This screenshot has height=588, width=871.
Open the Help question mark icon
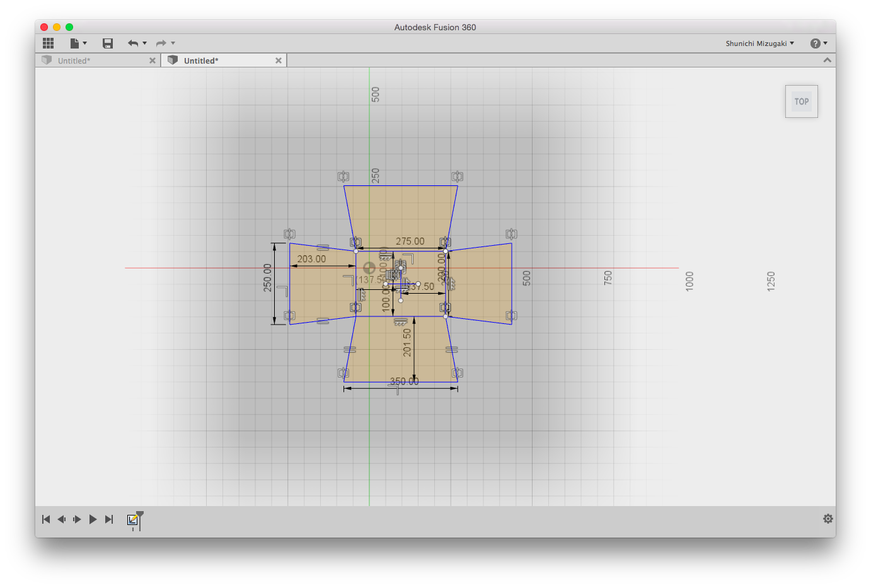point(816,43)
